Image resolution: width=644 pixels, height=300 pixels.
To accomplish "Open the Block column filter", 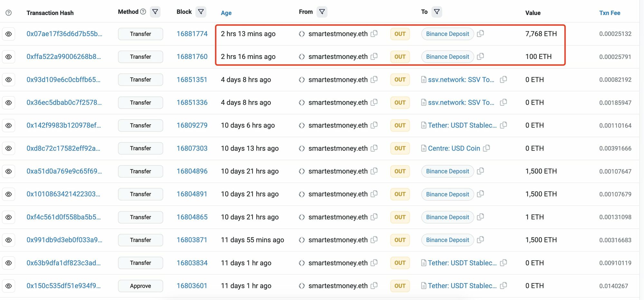I will coord(201,12).
